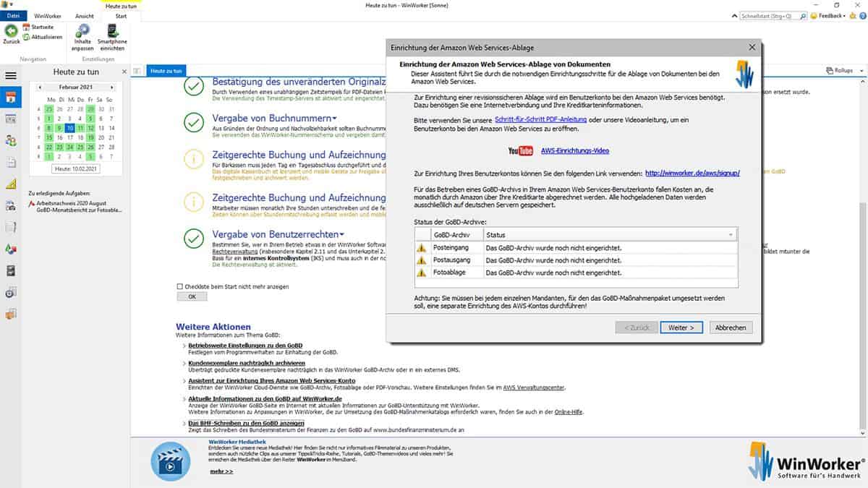
Task: Go to next month in calendar
Action: (x=111, y=87)
